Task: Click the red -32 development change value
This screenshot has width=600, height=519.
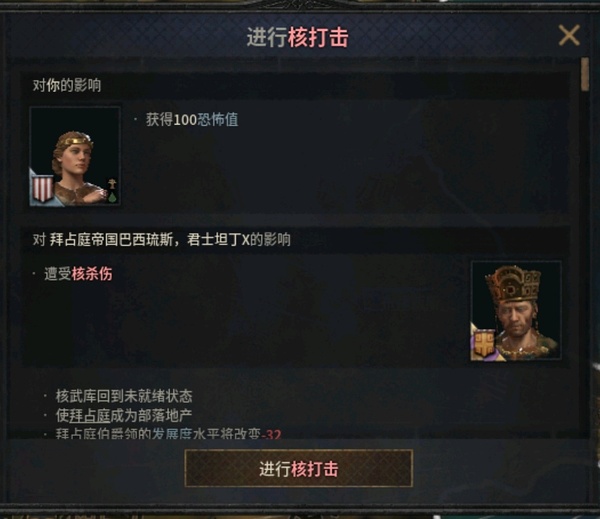Action: (x=271, y=434)
